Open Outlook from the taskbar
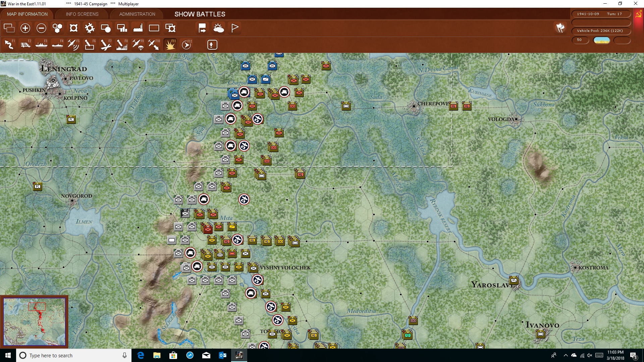This screenshot has width=644, height=362. 223,355
